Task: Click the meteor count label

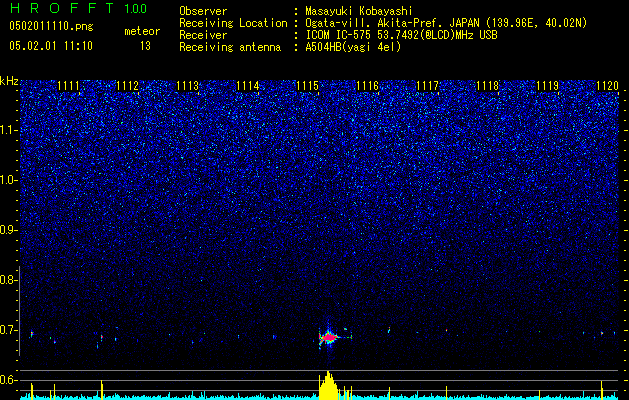Action: click(x=142, y=31)
